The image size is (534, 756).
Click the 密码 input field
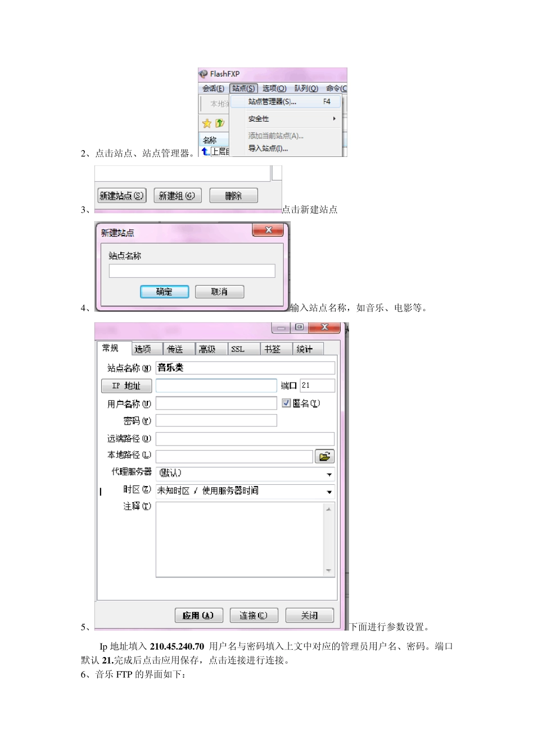[x=216, y=421]
